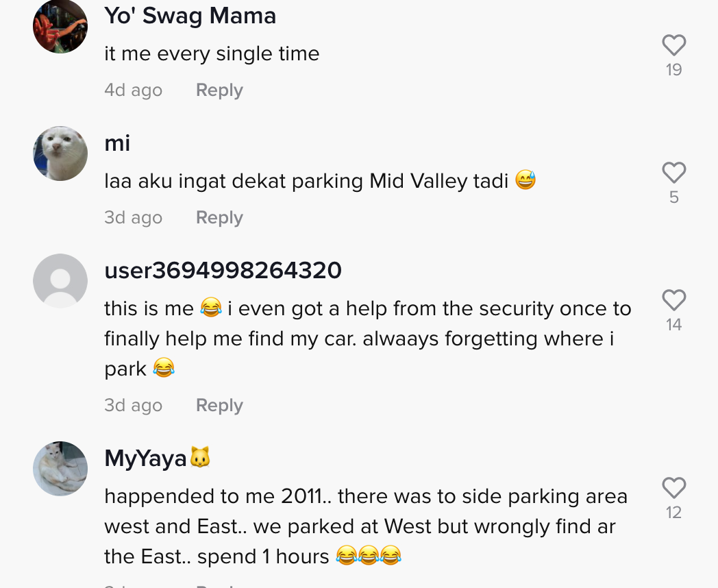This screenshot has height=588, width=718.
Task: Open user3694998264320's default avatar
Action: pos(60,281)
